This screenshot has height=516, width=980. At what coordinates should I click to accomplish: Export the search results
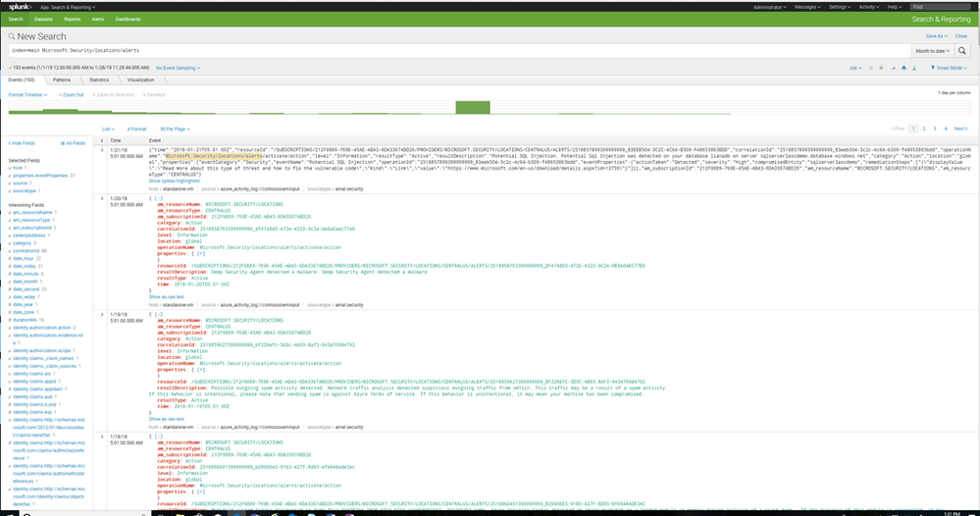pos(914,68)
